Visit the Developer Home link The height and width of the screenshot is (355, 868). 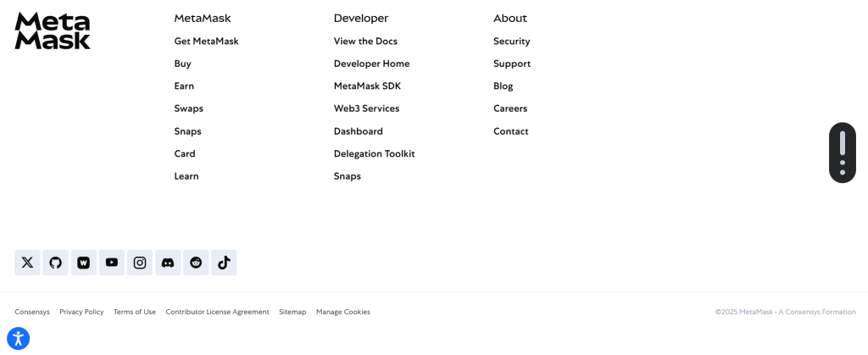[372, 64]
